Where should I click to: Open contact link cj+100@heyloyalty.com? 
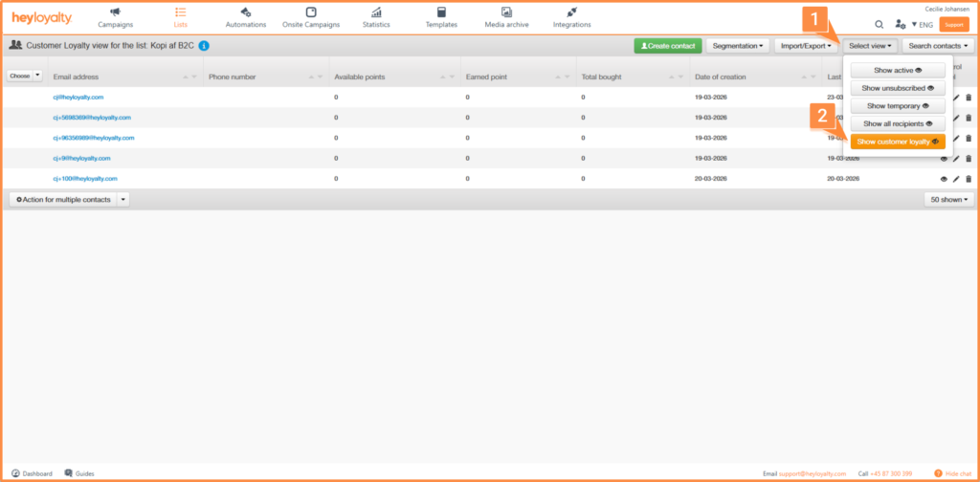85,179
